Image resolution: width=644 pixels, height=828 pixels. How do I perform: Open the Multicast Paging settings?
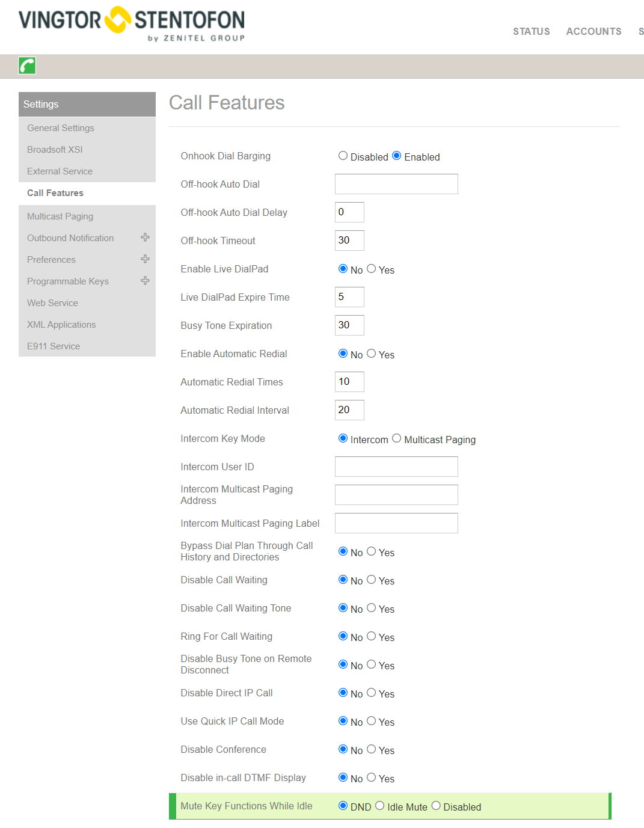coord(60,216)
